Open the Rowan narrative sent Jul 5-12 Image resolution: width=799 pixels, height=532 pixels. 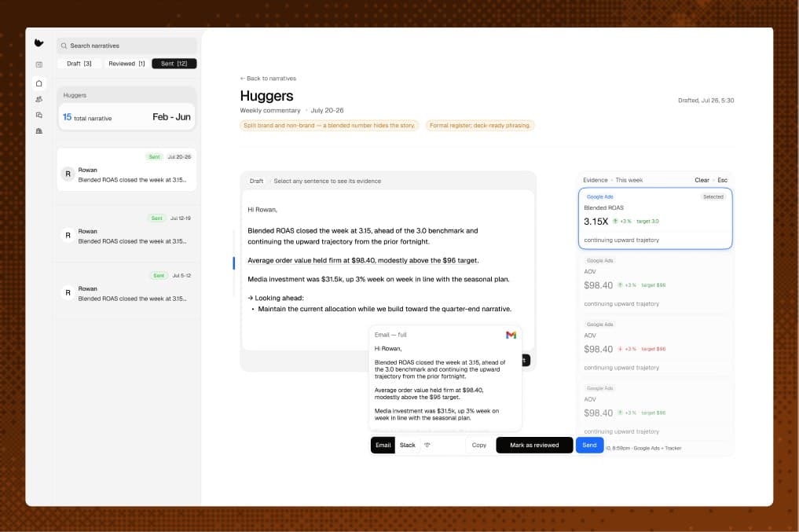(126, 288)
